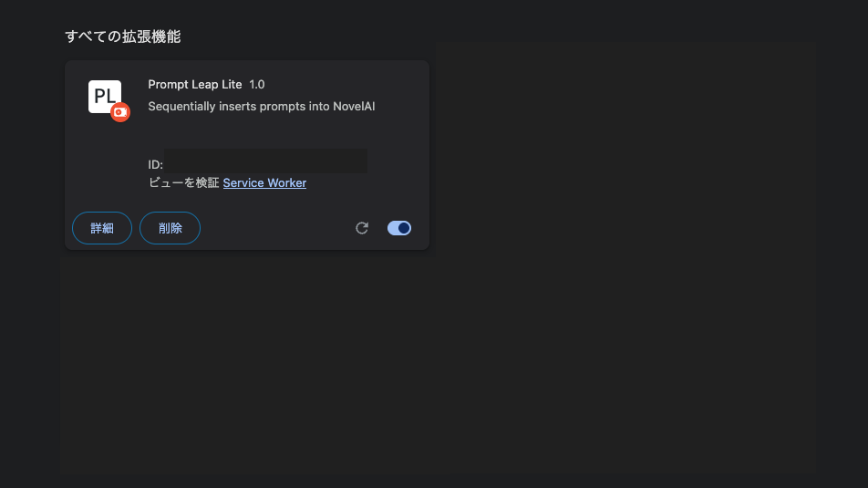This screenshot has width=868, height=488.
Task: Inspect the Service Worker view
Action: (x=264, y=182)
